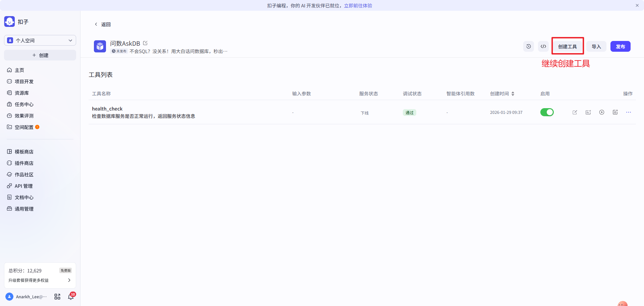This screenshot has height=306, width=644.
Task: Click the Coze logo icon
Action: coord(9,21)
